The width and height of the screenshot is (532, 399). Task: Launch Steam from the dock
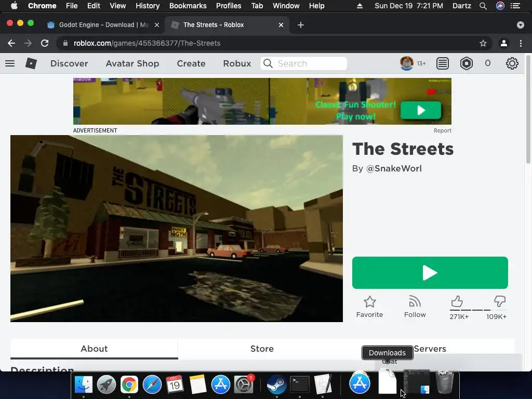click(276, 384)
